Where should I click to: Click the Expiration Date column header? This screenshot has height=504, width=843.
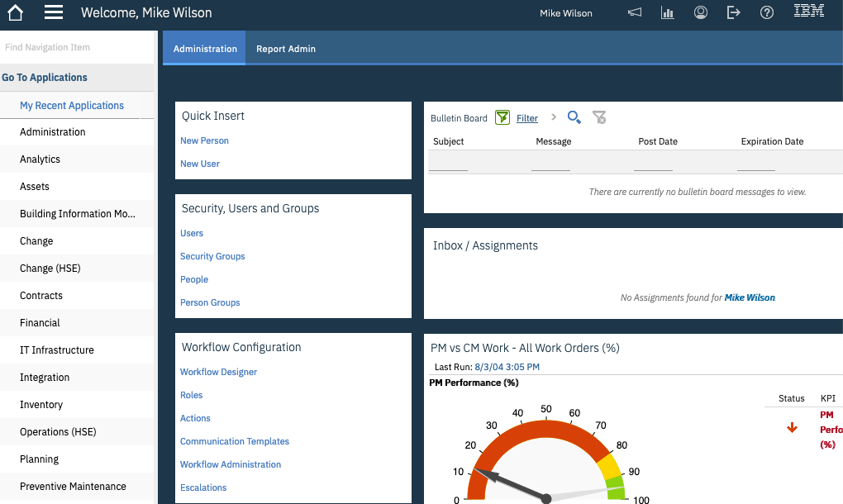[772, 141]
